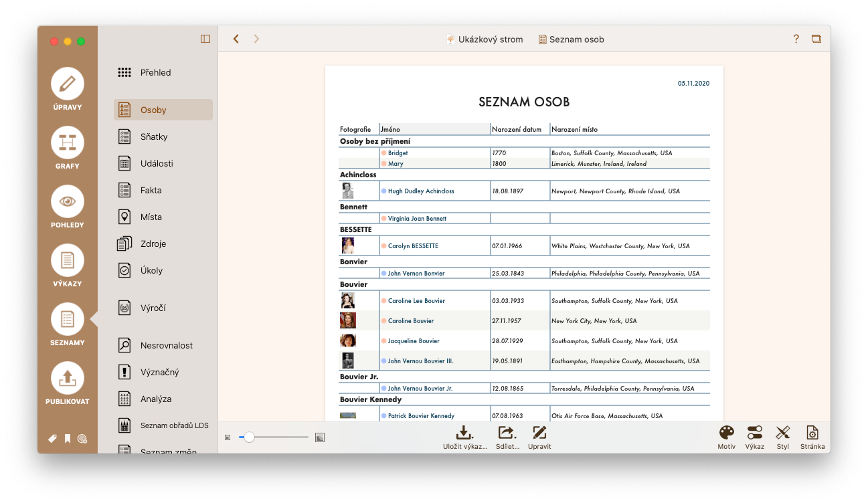Open the Uložit výkaz save dropdown
The image size is (868, 503).
point(464,437)
